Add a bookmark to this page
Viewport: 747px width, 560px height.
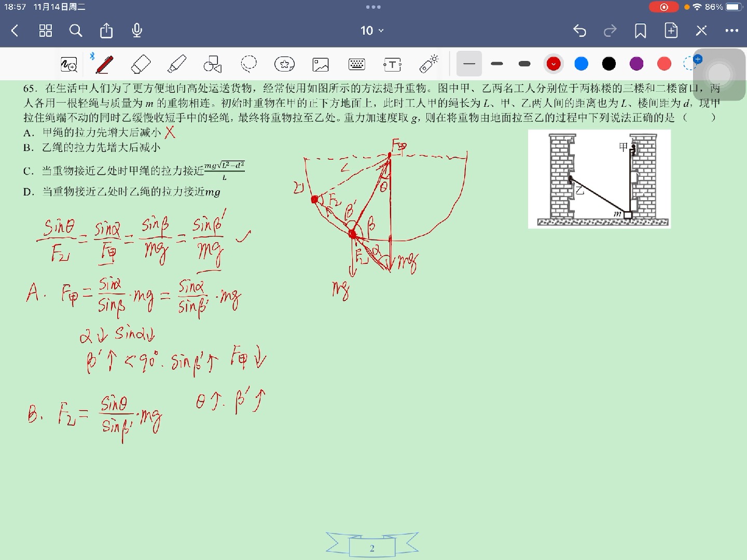[x=640, y=31]
